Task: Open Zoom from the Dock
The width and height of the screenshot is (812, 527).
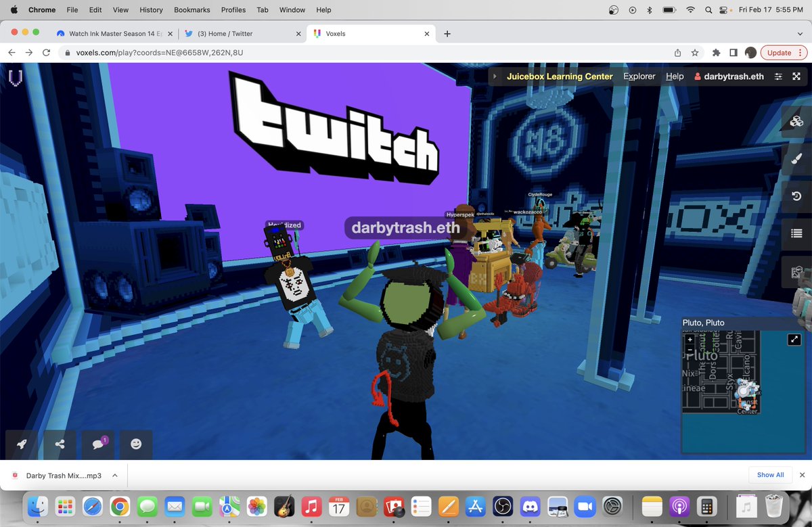Action: pyautogui.click(x=583, y=506)
